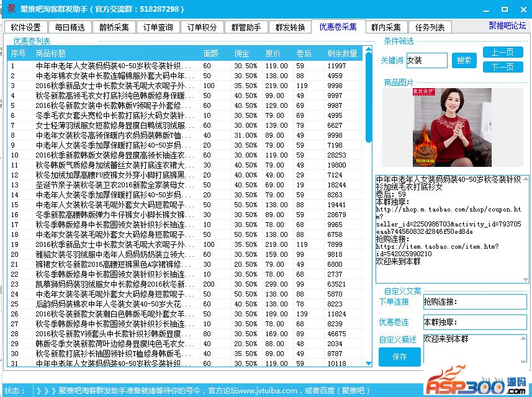
Task: Select row 26 2016秋冬装新款女装潮白色
Action: 185,314
